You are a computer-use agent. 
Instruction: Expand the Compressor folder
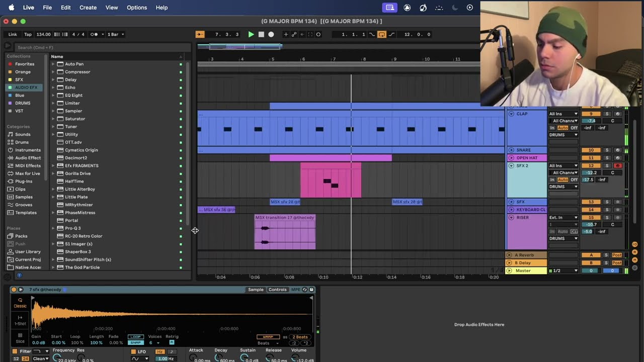(53, 72)
